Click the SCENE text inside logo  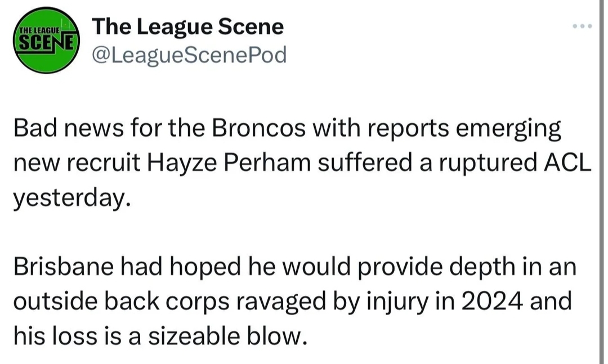pos(46,42)
